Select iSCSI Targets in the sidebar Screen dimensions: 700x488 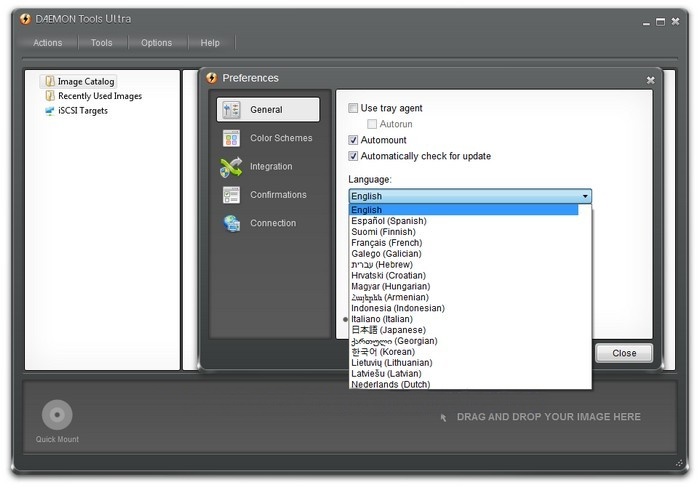coord(83,111)
